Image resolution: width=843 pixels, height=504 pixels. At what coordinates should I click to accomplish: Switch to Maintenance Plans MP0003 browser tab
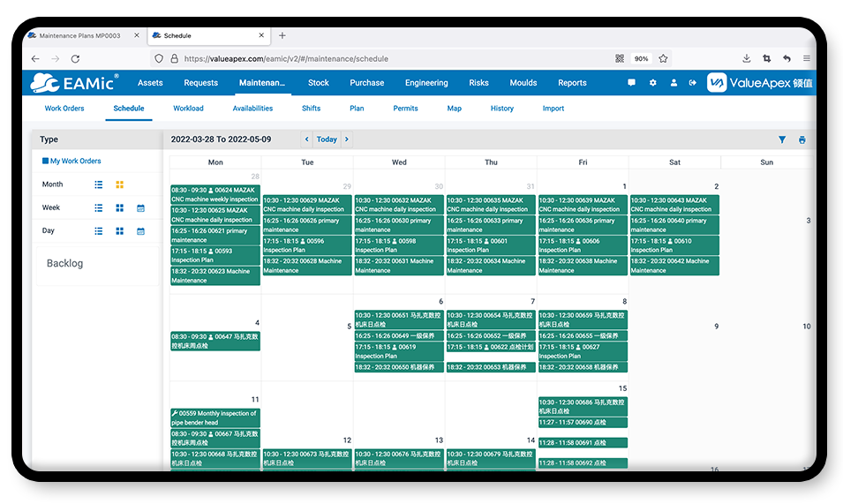[x=79, y=35]
